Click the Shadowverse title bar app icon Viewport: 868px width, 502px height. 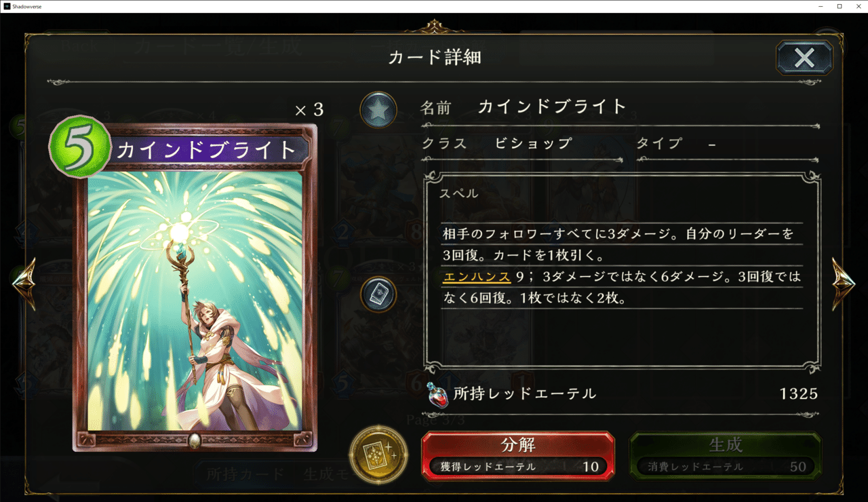pos(6,6)
